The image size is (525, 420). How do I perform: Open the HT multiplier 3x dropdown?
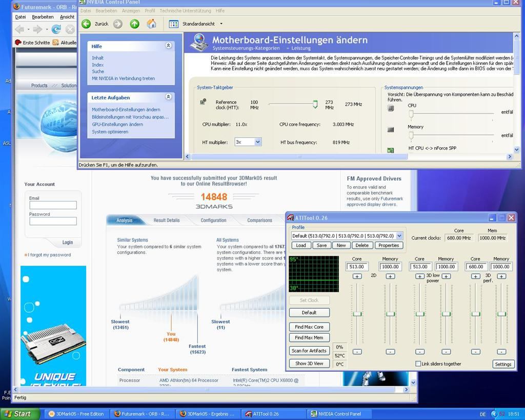[258, 142]
